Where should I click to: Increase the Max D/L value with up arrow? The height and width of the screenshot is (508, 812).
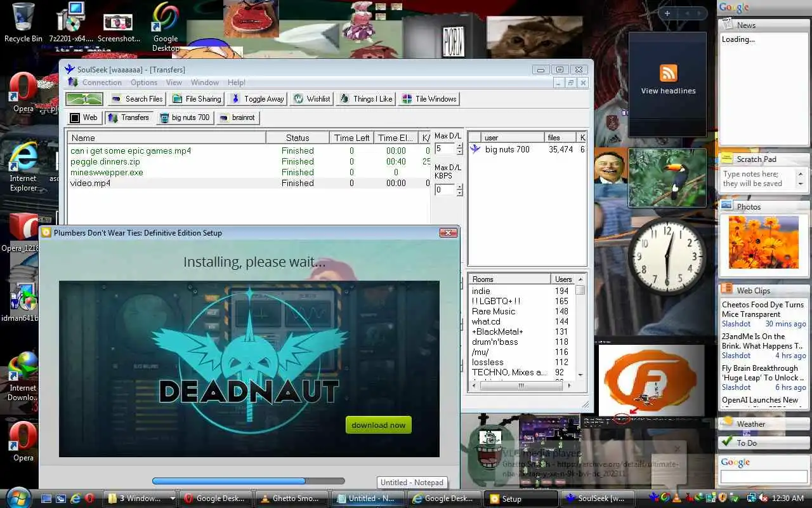459,146
